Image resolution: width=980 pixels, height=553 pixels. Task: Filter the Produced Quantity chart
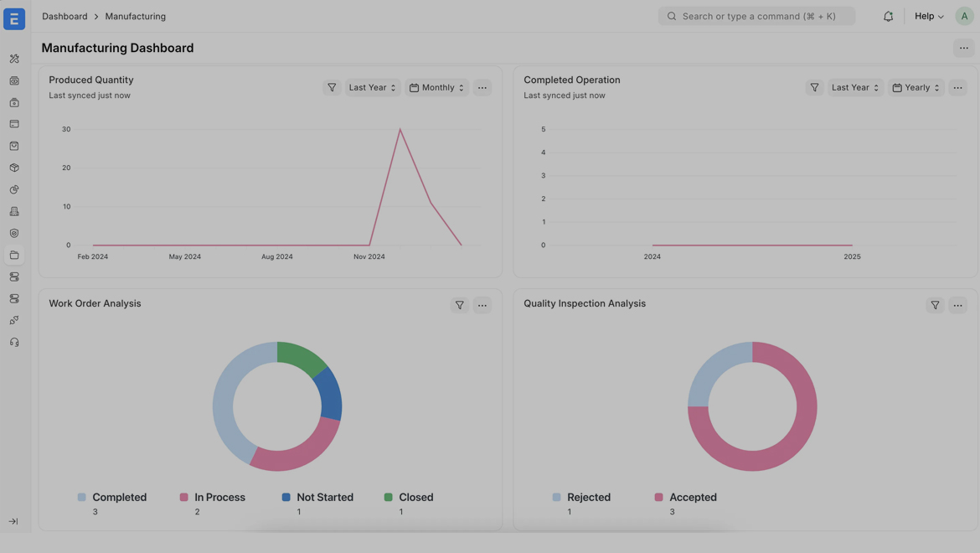pyautogui.click(x=332, y=87)
